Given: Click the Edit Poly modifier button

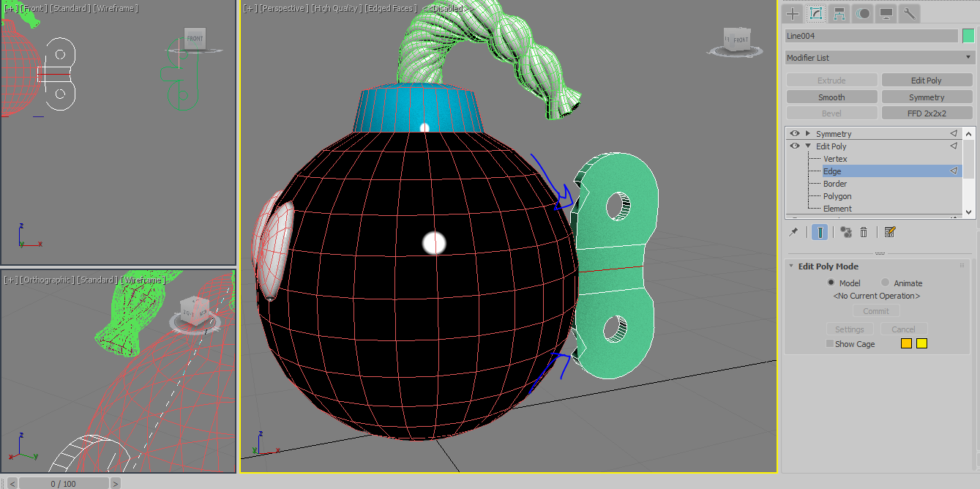Looking at the screenshot, I should pos(927,81).
